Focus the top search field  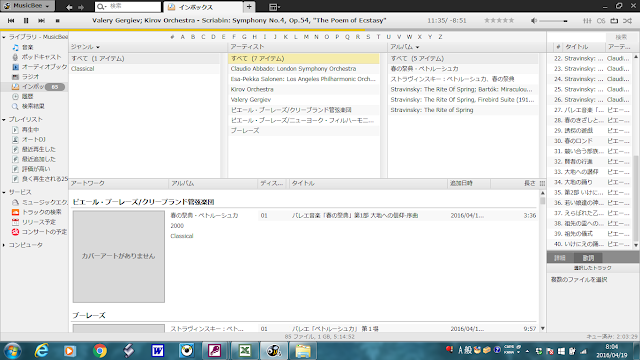(128, 7)
